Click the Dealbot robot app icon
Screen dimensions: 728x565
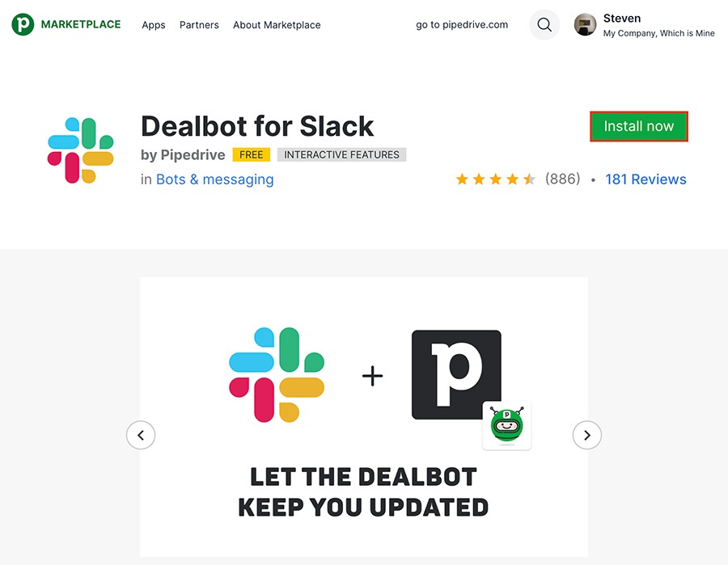point(506,428)
